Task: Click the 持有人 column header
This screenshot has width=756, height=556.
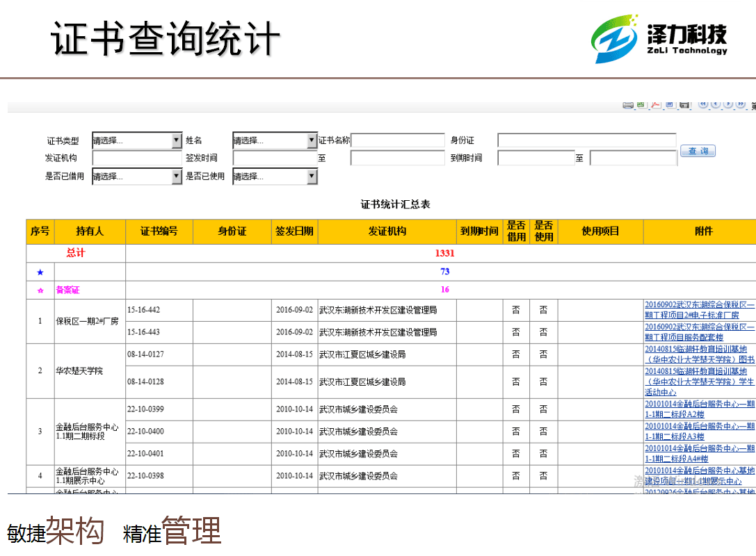Action: pos(90,231)
